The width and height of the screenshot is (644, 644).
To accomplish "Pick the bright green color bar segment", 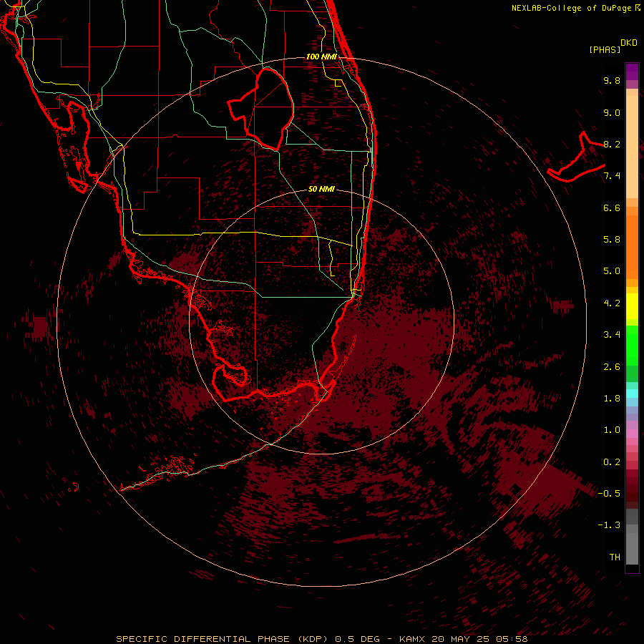I will [632, 346].
